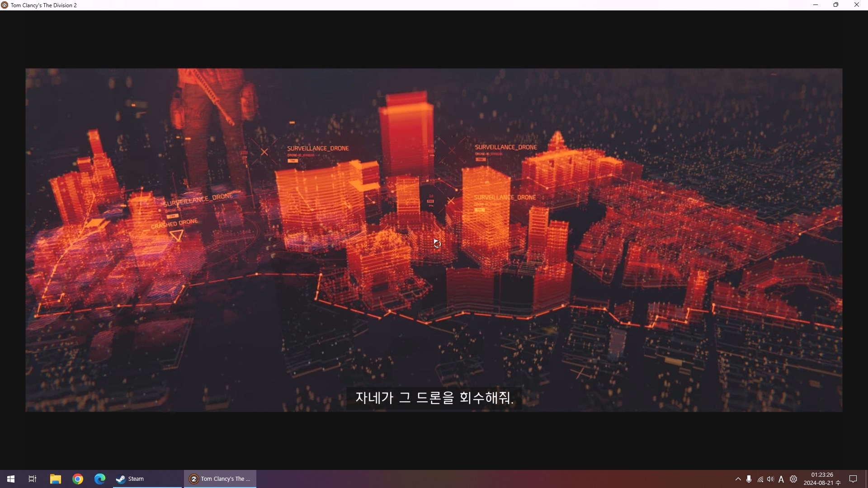Open Task View on the taskbar
Screen dimensions: 868x488
tap(33, 479)
